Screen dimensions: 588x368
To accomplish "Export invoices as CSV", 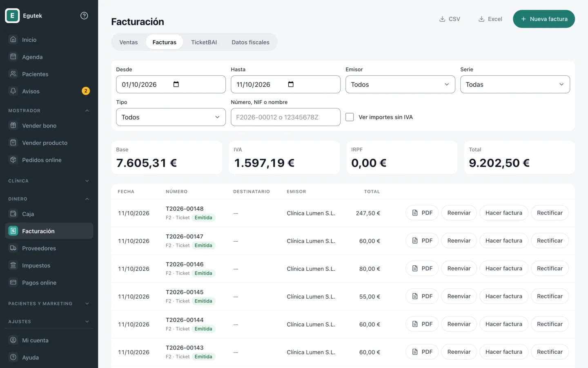I will [450, 19].
